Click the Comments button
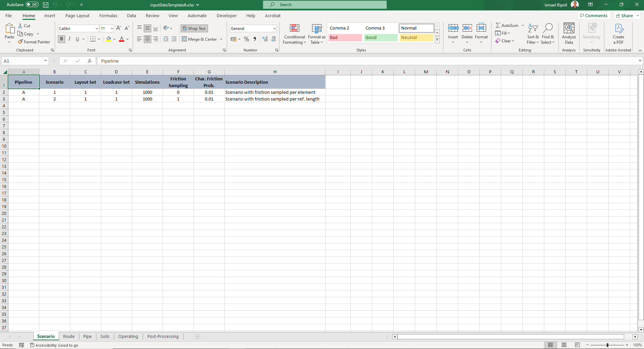 (x=594, y=15)
